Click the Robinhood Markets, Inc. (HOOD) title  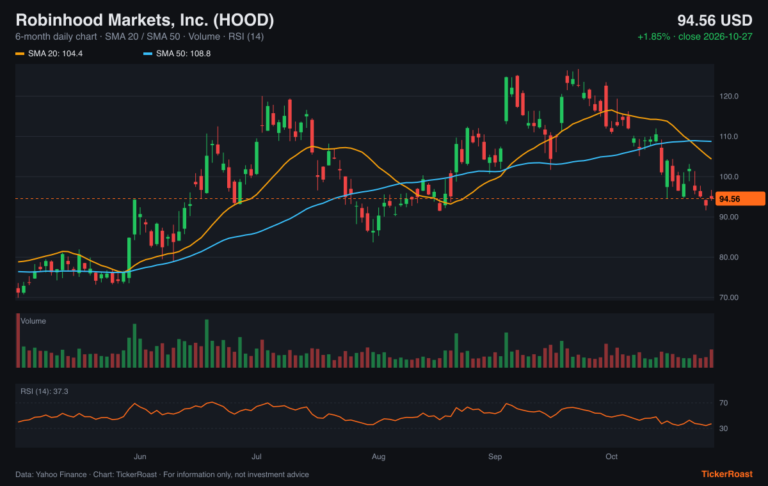click(144, 20)
